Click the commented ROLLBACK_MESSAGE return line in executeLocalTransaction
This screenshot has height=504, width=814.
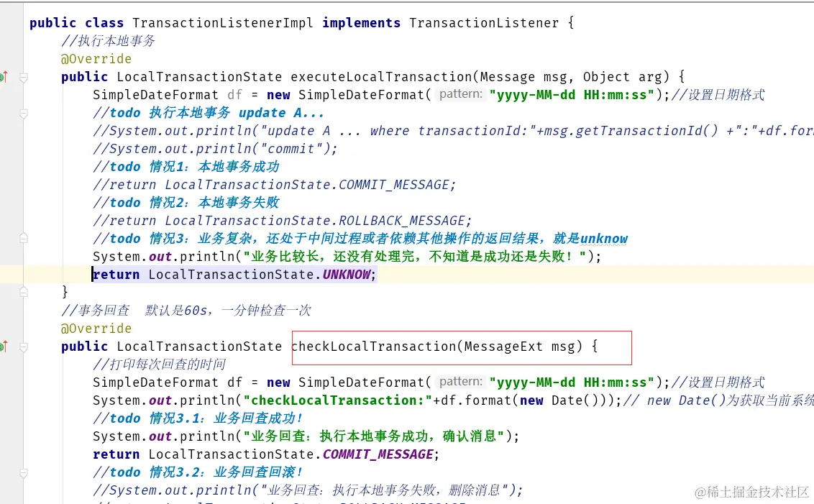[283, 221]
